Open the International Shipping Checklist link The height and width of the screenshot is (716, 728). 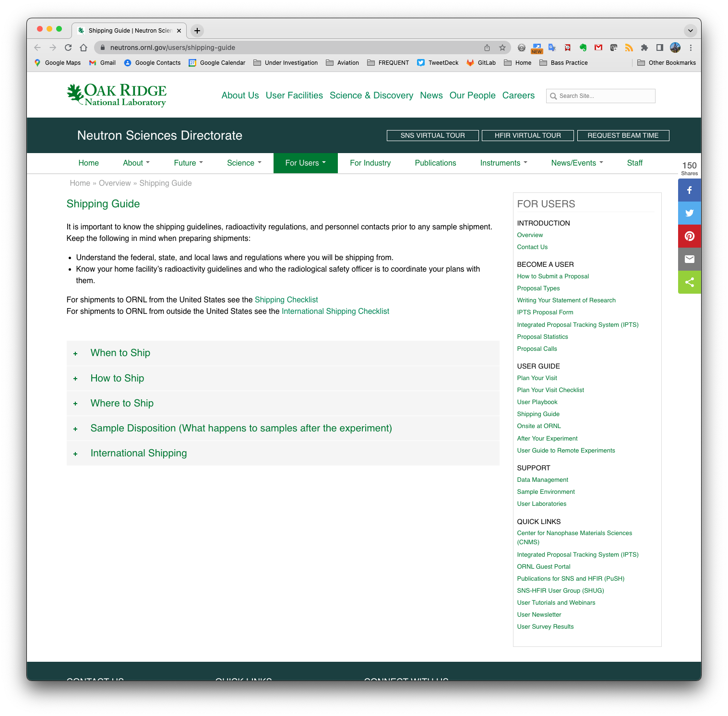tap(335, 311)
